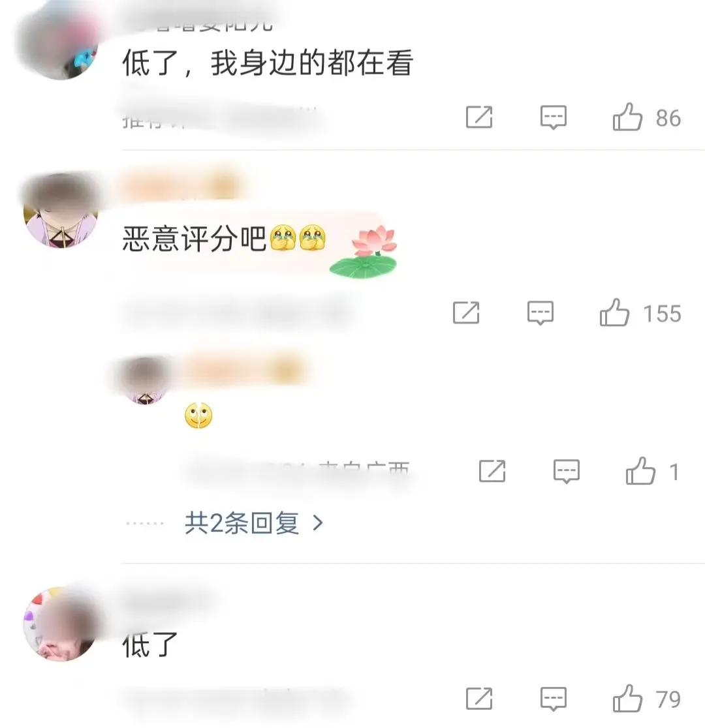Open avatar of the 恶意评分吧 commenter
The image size is (705, 728).
[61, 210]
